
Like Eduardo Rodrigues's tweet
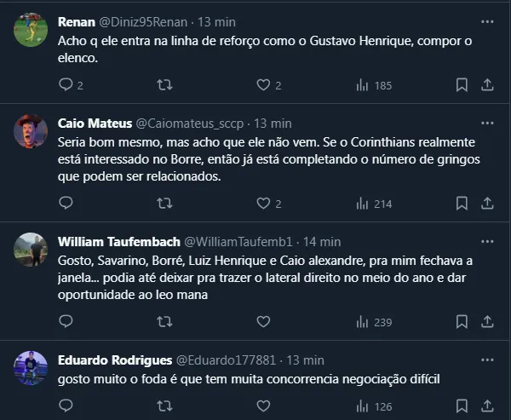(x=263, y=406)
